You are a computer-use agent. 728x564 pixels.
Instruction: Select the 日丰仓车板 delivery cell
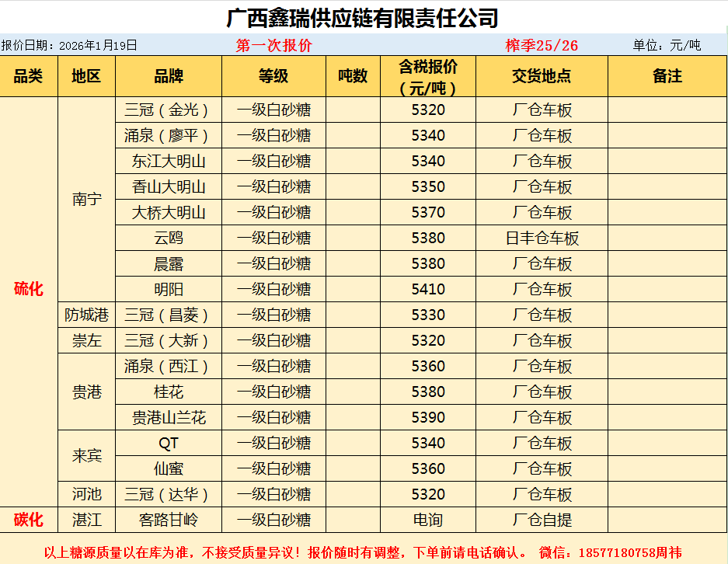[542, 238]
